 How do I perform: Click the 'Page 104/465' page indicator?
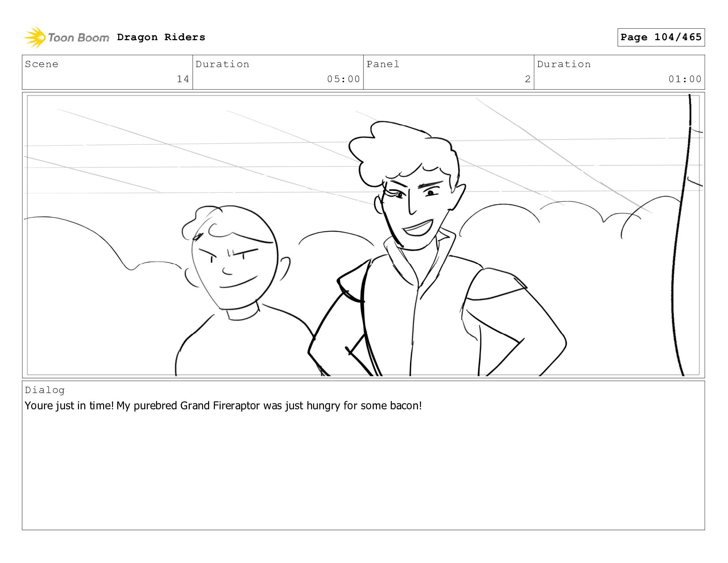click(x=661, y=37)
